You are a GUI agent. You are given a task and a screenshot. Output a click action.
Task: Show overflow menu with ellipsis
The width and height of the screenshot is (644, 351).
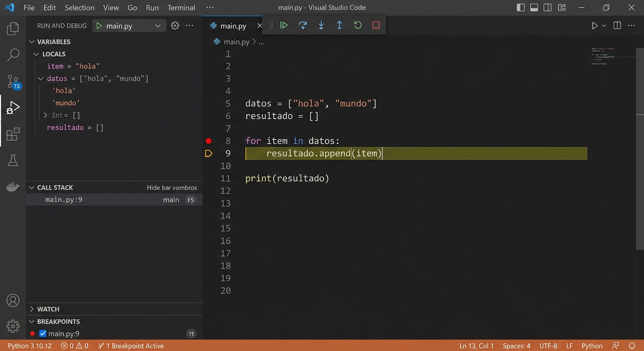point(210,8)
